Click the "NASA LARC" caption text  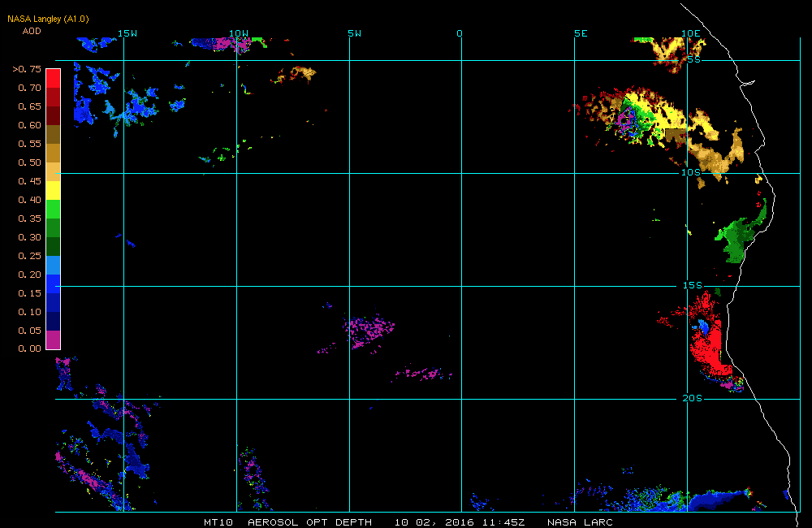pyautogui.click(x=580, y=522)
